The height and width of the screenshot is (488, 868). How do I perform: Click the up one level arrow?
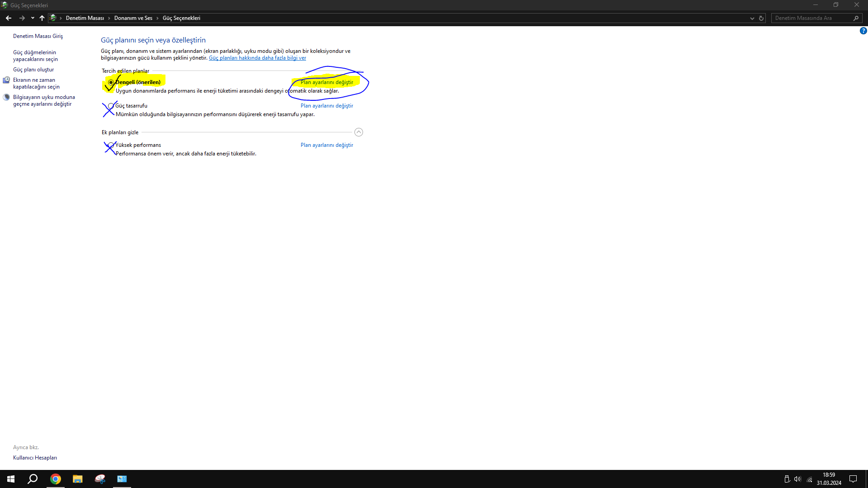[42, 18]
